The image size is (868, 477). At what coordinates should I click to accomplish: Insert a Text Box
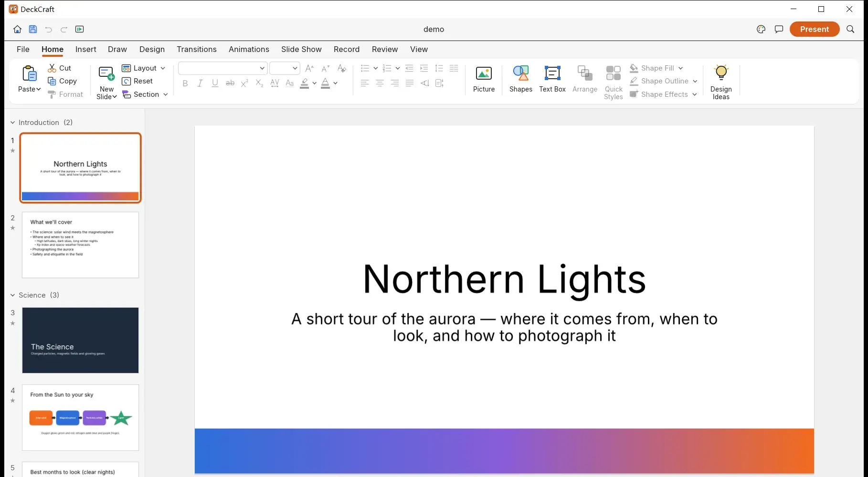point(552,79)
